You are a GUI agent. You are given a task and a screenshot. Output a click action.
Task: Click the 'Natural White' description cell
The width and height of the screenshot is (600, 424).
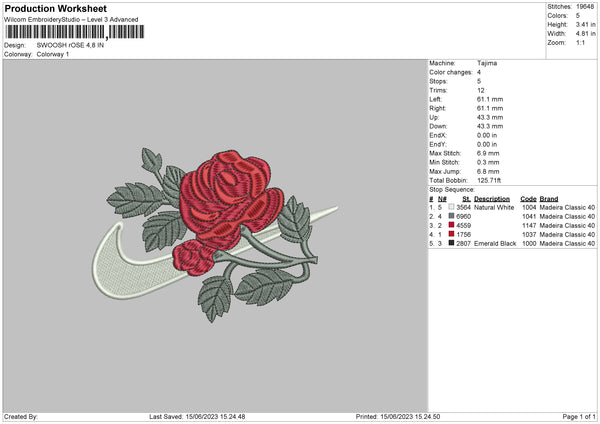click(494, 207)
